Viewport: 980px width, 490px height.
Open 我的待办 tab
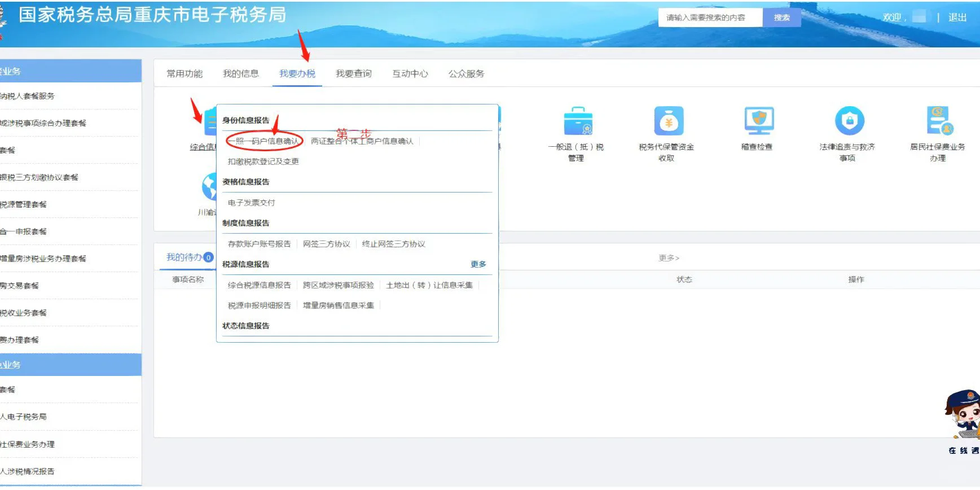pyautogui.click(x=184, y=257)
